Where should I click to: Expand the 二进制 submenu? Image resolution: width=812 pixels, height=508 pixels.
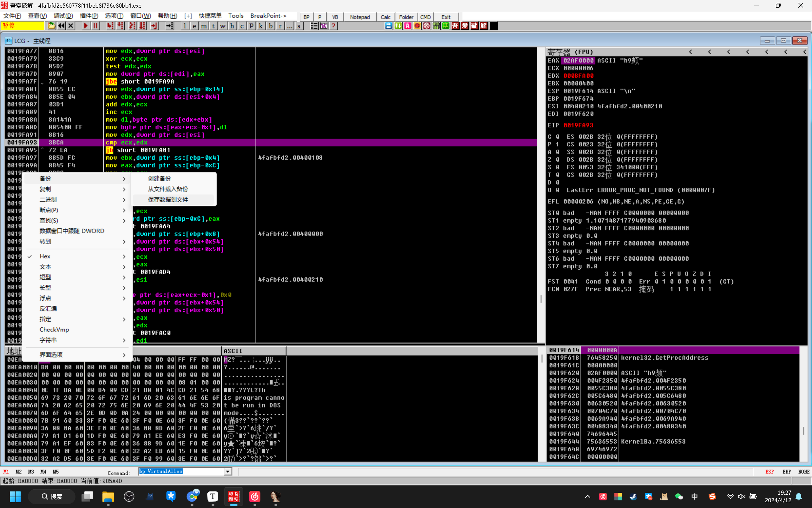76,200
